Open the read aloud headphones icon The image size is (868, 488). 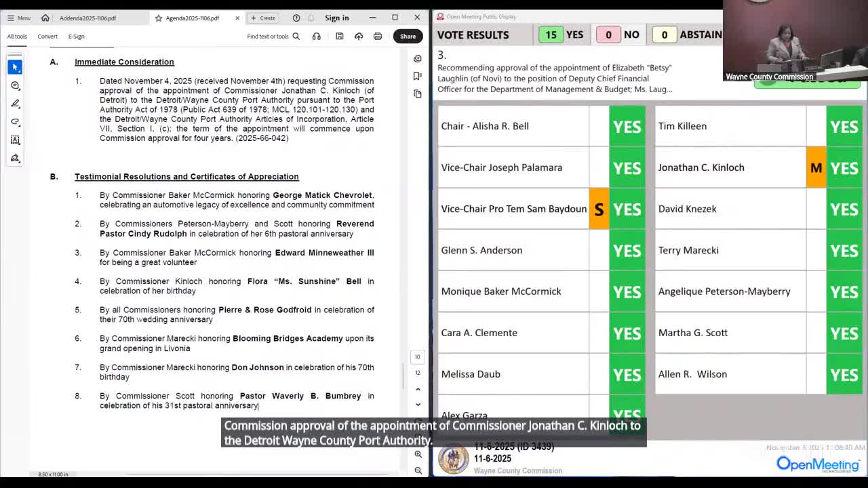[317, 36]
